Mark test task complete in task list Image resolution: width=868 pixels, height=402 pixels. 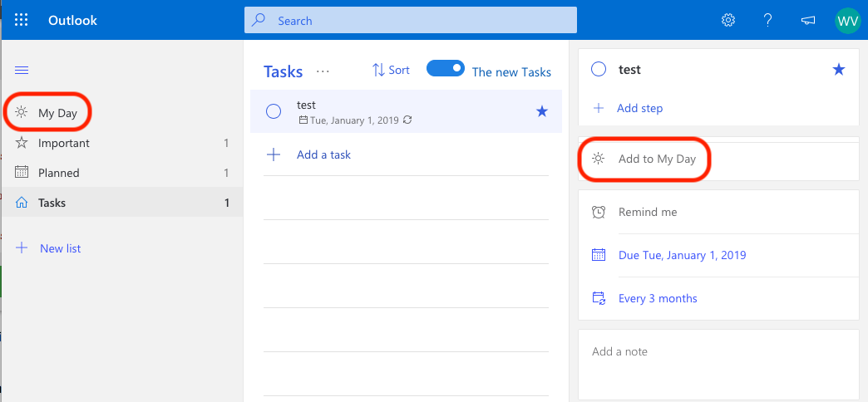point(274,111)
